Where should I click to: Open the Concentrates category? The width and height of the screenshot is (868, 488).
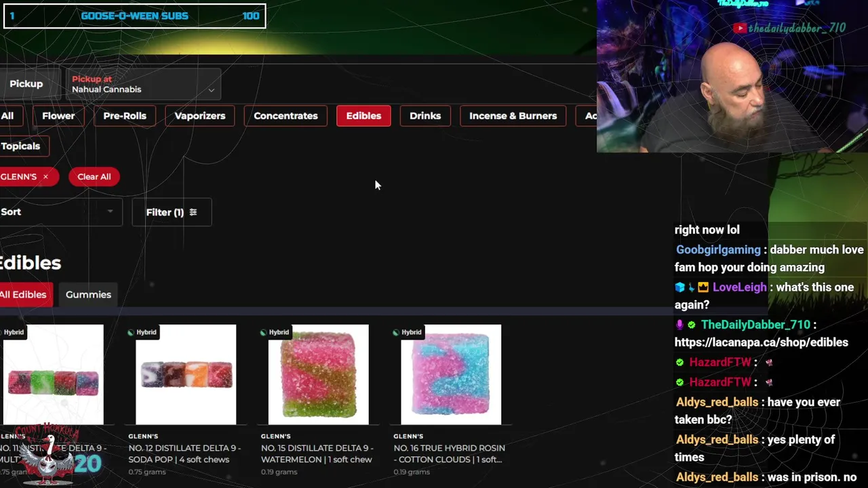coord(285,116)
